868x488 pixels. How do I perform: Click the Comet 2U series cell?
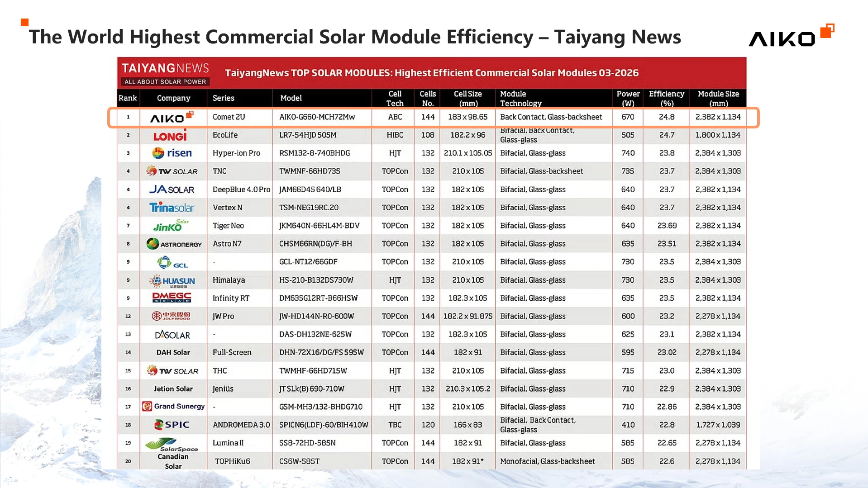229,117
